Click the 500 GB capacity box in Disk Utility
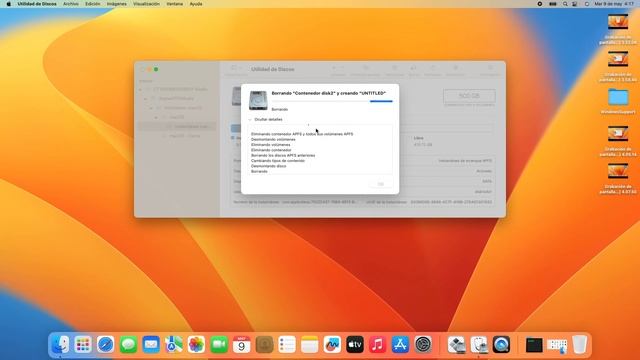640x360 pixels. pos(469,96)
